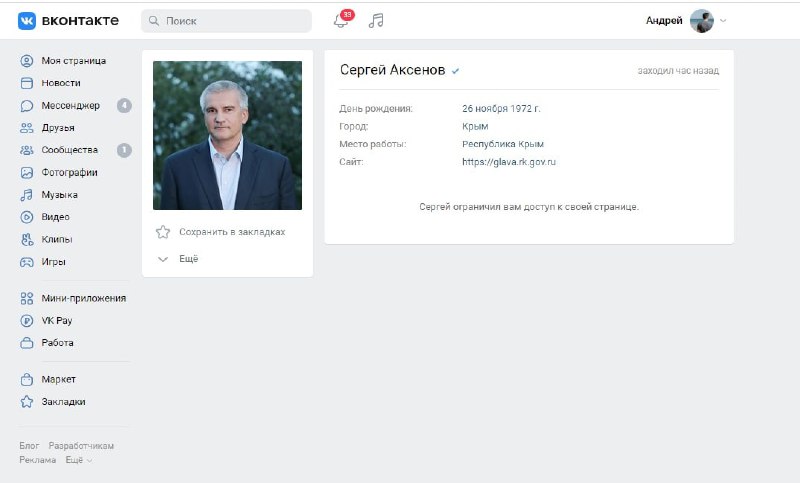Click the Андрей username in header
This screenshot has height=483, width=800.
(x=664, y=21)
